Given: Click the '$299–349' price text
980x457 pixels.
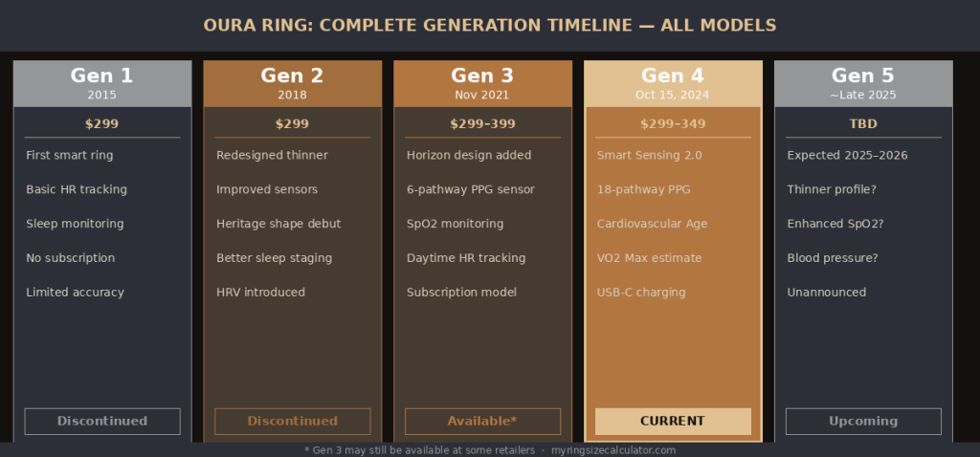Looking at the screenshot, I should (x=673, y=123).
